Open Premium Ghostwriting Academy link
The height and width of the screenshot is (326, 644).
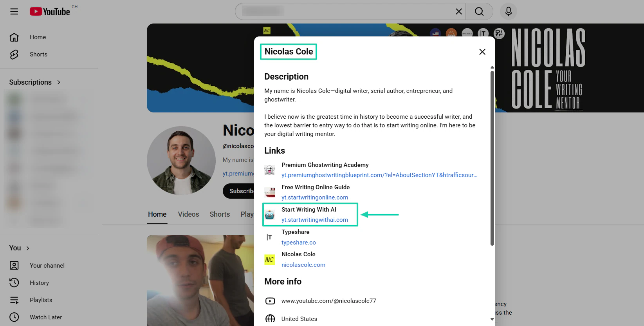379,175
